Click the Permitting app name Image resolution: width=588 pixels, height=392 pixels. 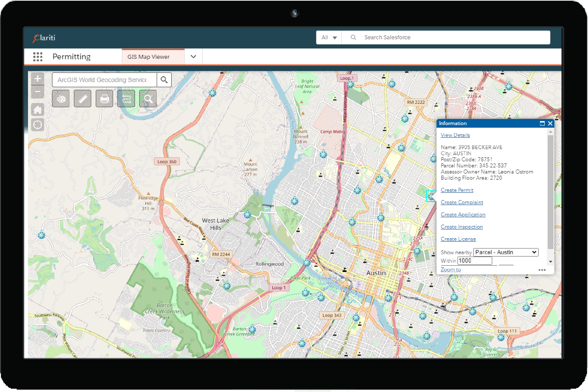[72, 57]
